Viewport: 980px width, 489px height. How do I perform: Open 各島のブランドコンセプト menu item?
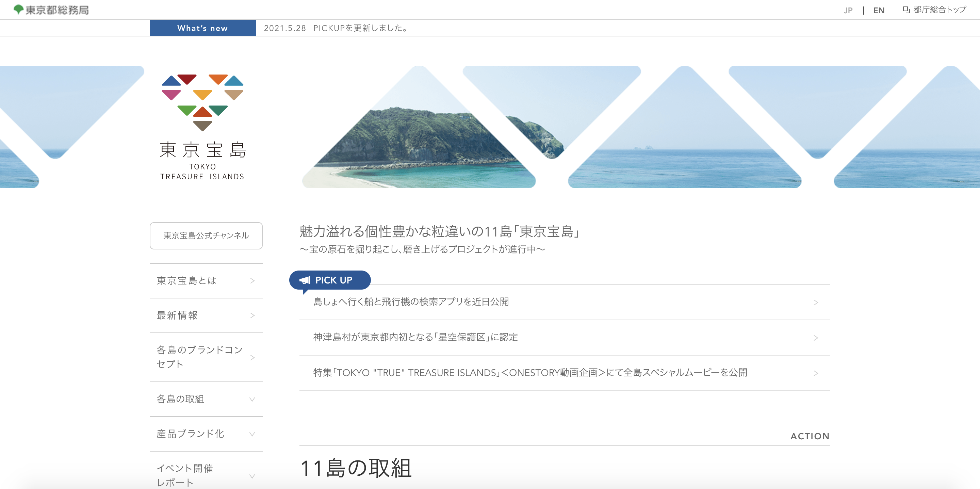pyautogui.click(x=206, y=357)
